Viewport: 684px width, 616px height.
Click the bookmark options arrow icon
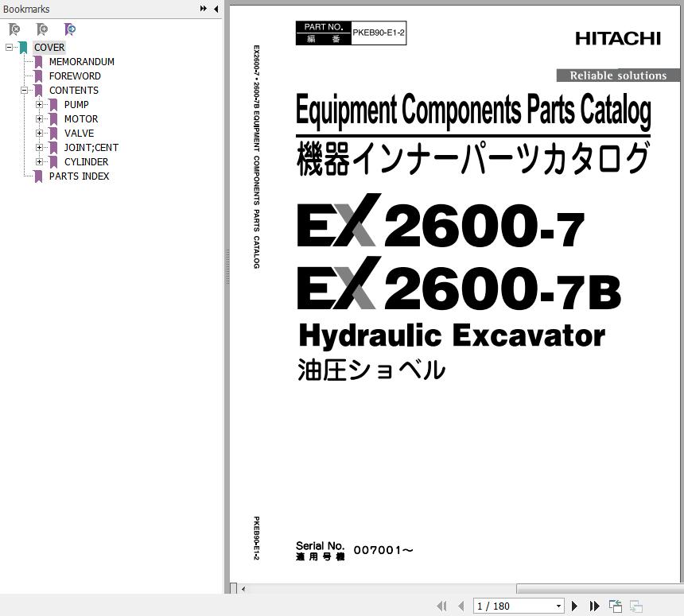pyautogui.click(x=70, y=29)
